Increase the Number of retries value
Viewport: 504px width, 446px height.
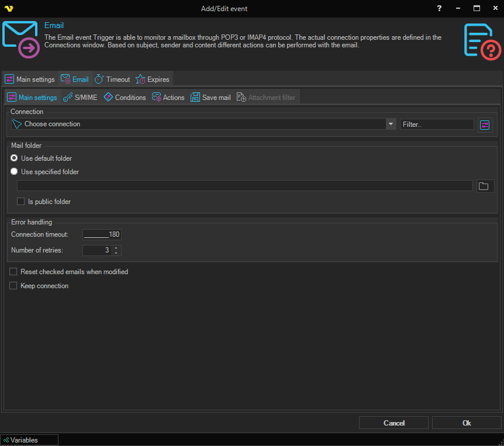[116, 248]
